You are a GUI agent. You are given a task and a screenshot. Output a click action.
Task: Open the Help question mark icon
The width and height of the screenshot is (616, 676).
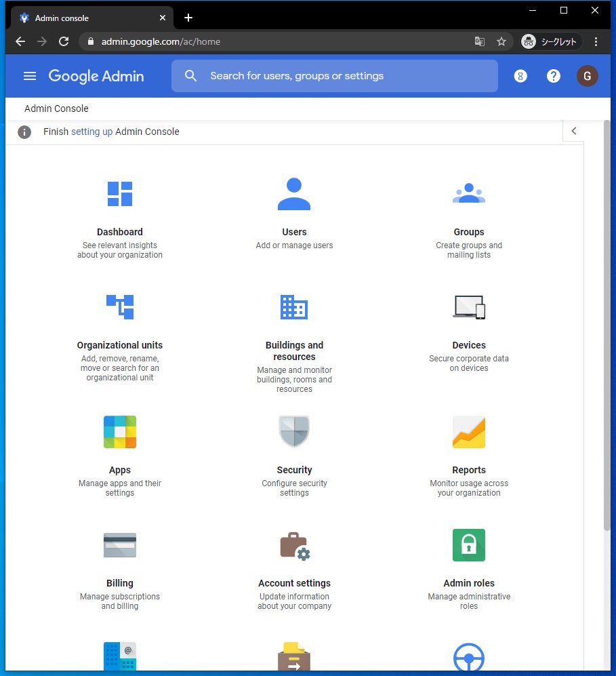click(x=554, y=77)
